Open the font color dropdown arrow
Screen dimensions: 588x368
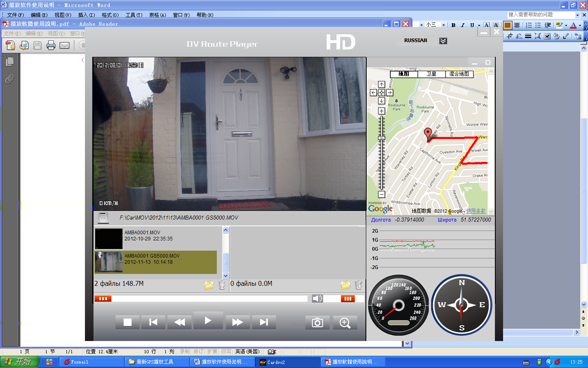[580, 25]
